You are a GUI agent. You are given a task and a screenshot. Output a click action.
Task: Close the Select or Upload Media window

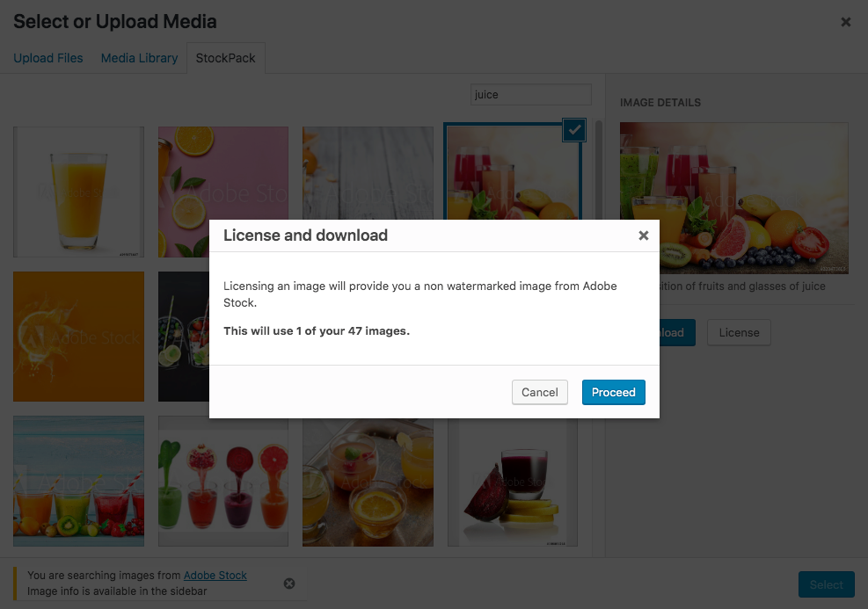[x=845, y=22]
